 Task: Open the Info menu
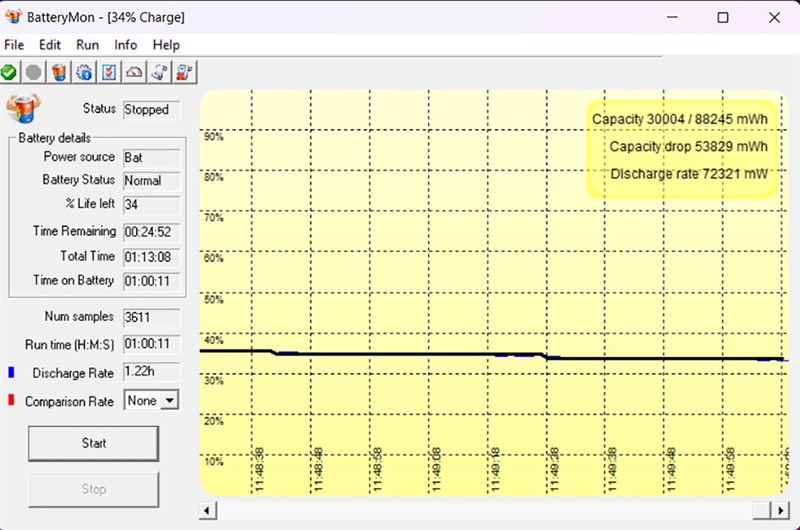click(x=126, y=45)
